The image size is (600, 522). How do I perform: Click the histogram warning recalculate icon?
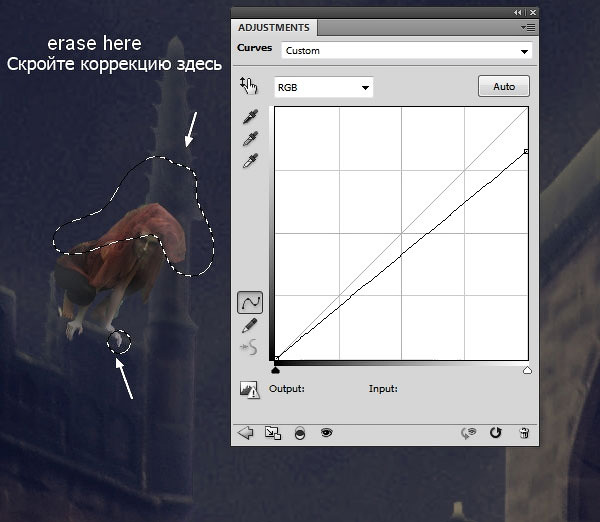[x=249, y=390]
